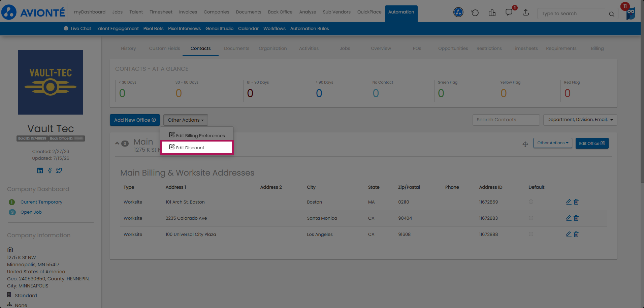Open Other Actions dropdown next to Add New Office

(186, 120)
